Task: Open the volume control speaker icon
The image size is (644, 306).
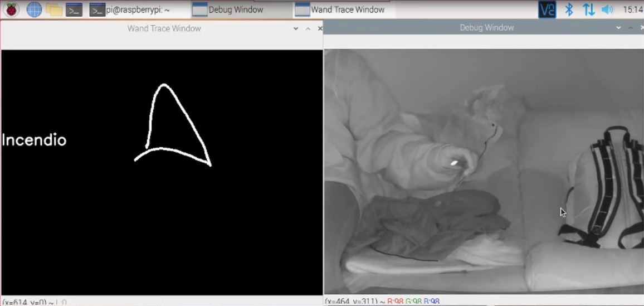Action: tap(607, 10)
